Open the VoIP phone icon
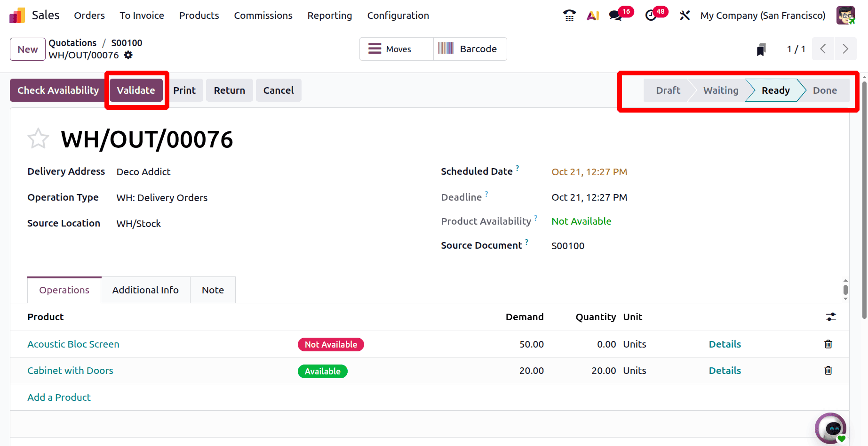 569,16
